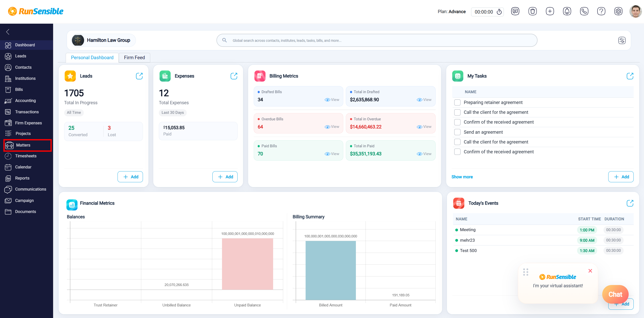This screenshot has width=644, height=318.
Task: Open the settings gear icon
Action: [618, 11]
